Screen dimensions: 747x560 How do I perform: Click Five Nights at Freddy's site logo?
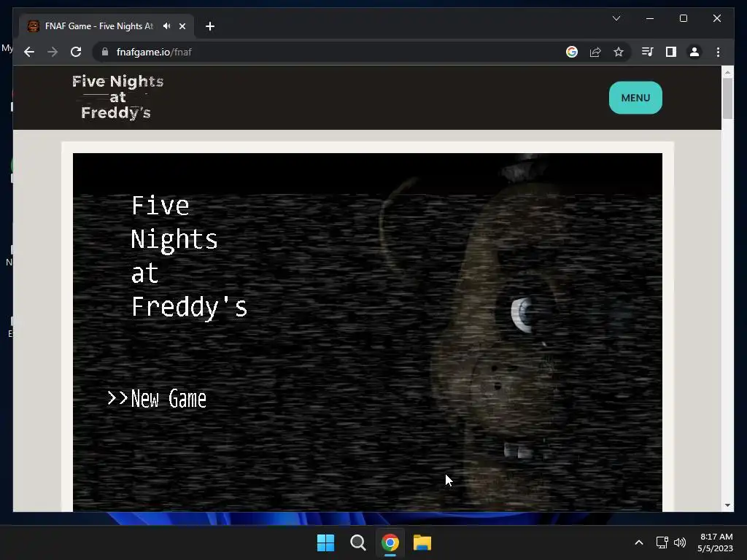tap(117, 97)
